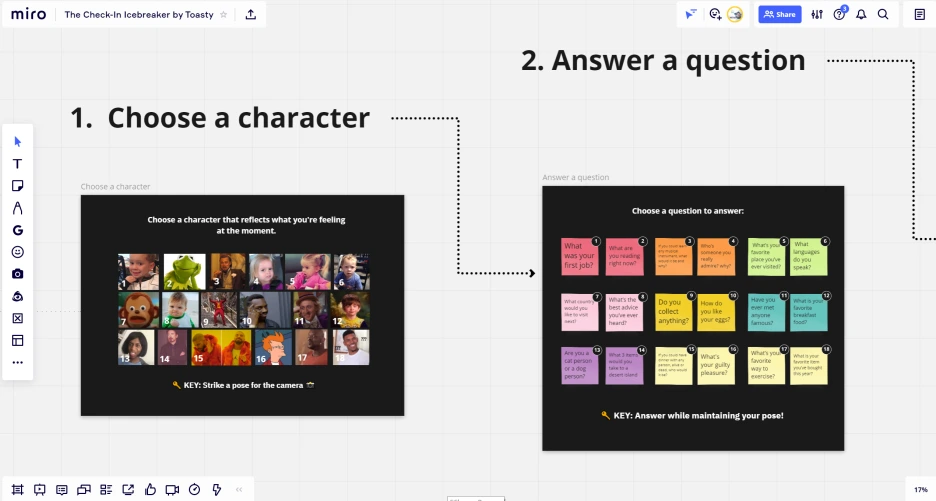The width and height of the screenshot is (936, 501).
Task: Open the tool below the camera
Action: point(17,296)
